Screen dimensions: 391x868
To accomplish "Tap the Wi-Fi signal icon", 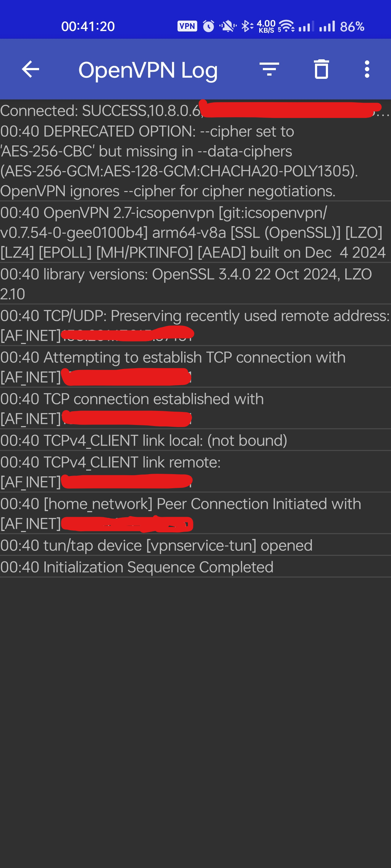I will click(286, 26).
